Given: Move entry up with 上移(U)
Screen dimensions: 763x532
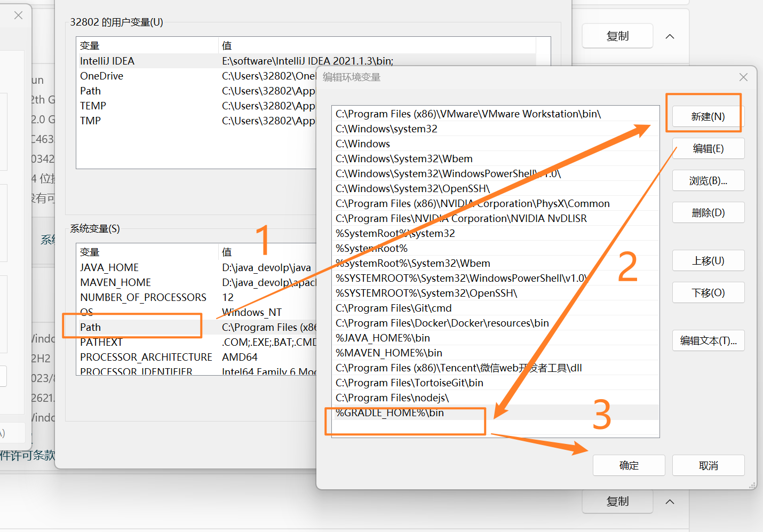Looking at the screenshot, I should [708, 260].
